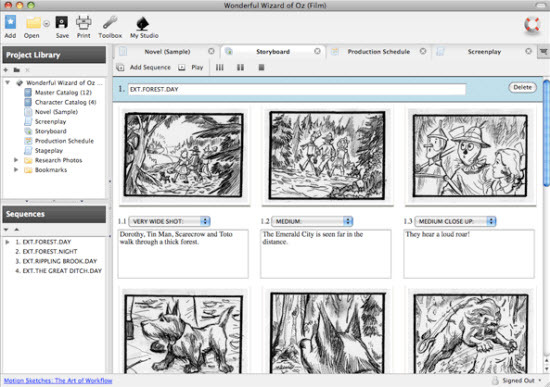Select the single-panel layout icon
Viewport: 550px width, 387px height.
261,67
